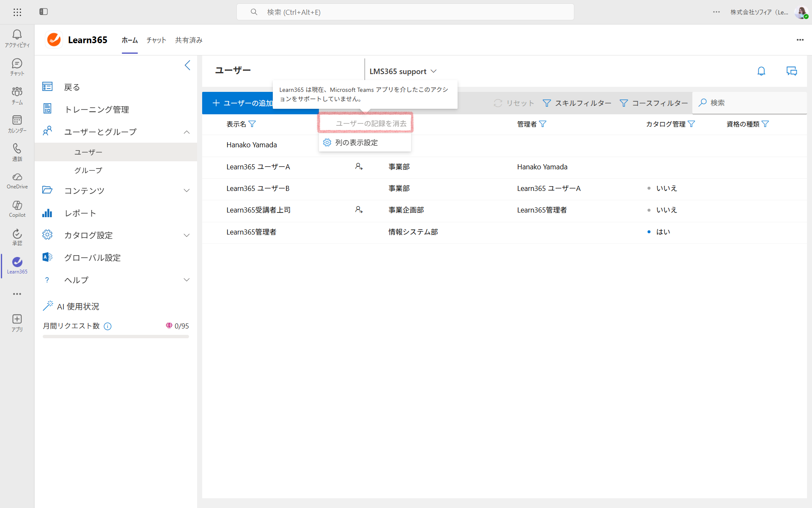Click the manager icon on Learn365受講者上司 row
The image size is (812, 508).
tap(359, 210)
